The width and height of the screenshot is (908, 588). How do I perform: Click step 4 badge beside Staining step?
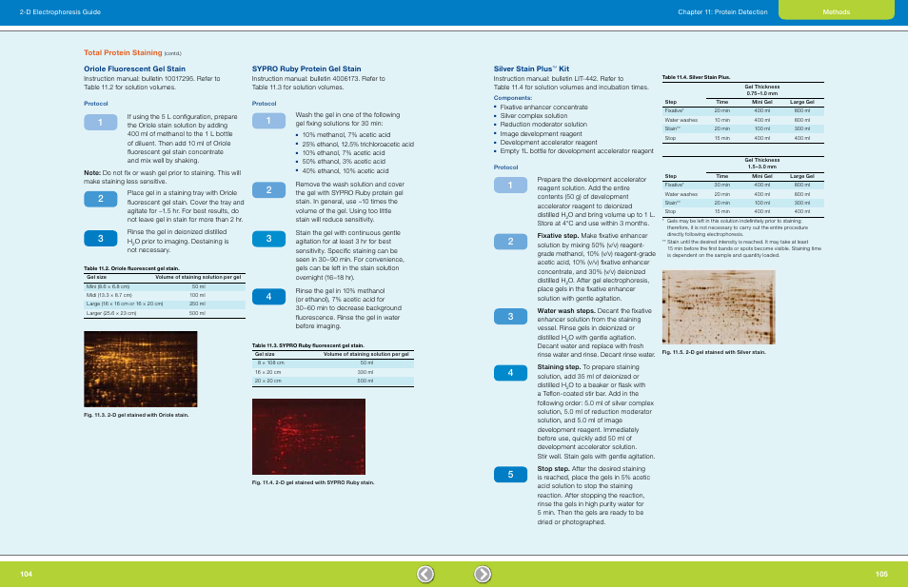[510, 373]
